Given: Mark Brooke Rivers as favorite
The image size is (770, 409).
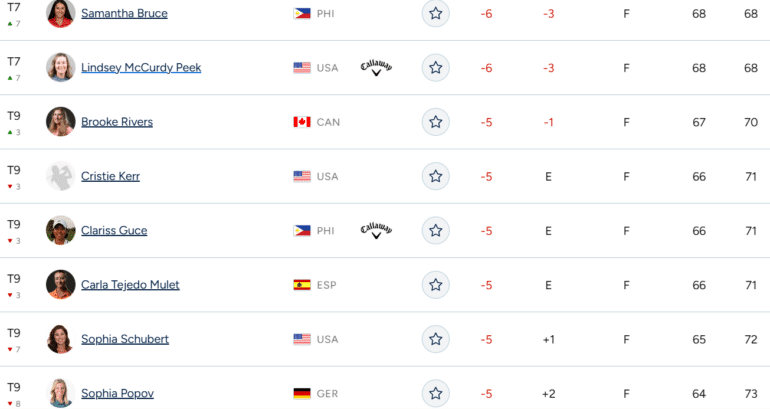Looking at the screenshot, I should [x=436, y=122].
